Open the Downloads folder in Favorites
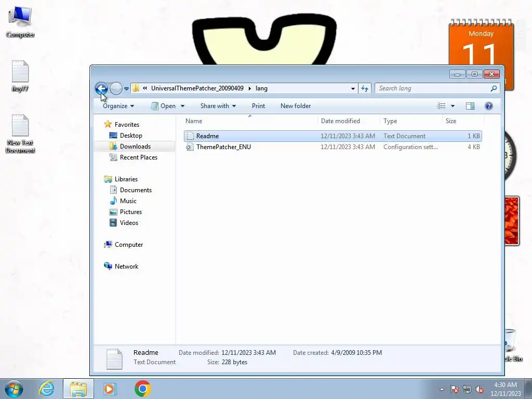Image resolution: width=532 pixels, height=399 pixels. (x=135, y=146)
